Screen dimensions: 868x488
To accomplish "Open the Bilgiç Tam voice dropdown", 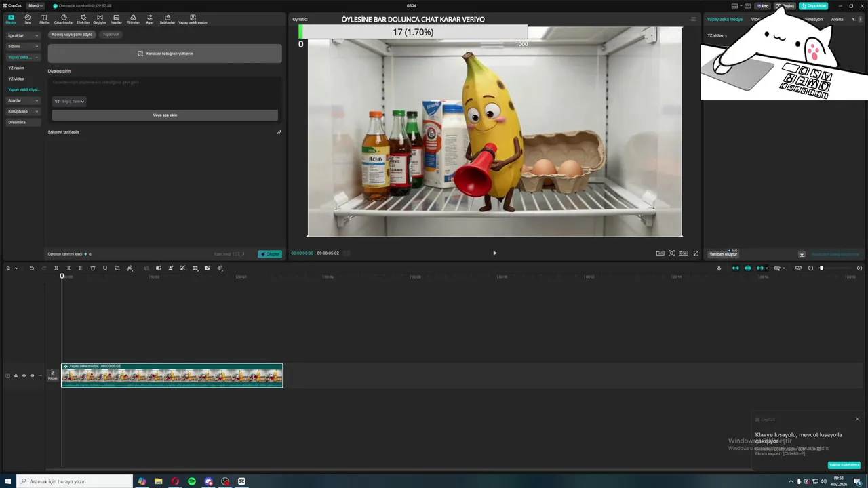I will tap(69, 102).
